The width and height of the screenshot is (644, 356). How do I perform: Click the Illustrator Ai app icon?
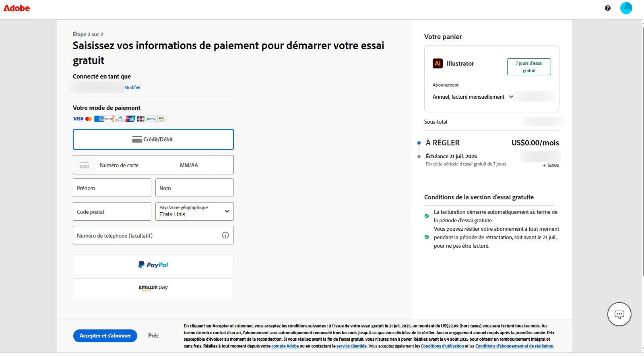coord(438,63)
